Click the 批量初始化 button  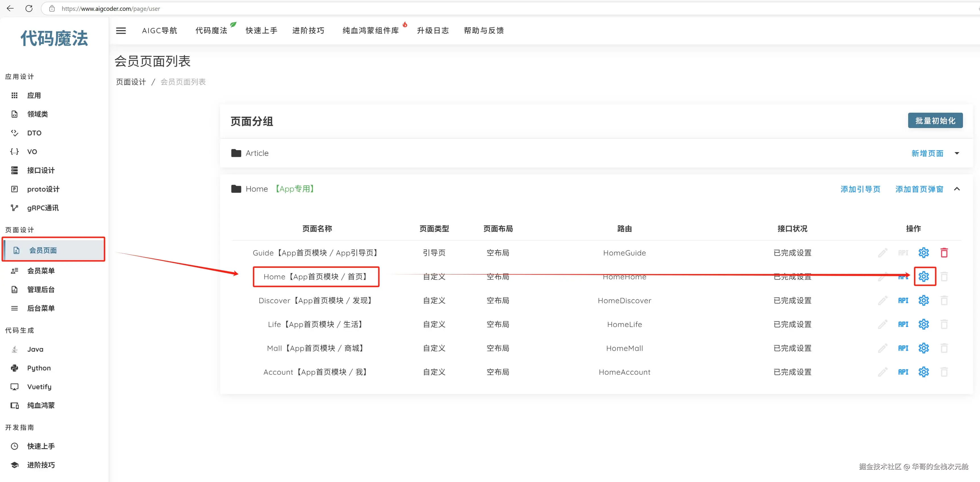pyautogui.click(x=935, y=121)
